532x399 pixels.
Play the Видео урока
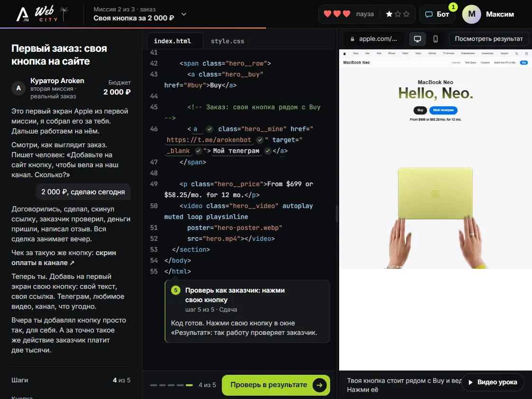tap(492, 382)
